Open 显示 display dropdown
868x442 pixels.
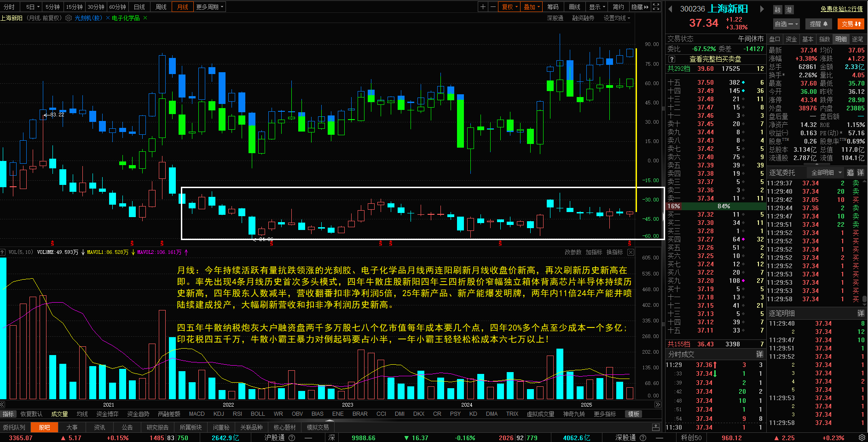click(597, 7)
